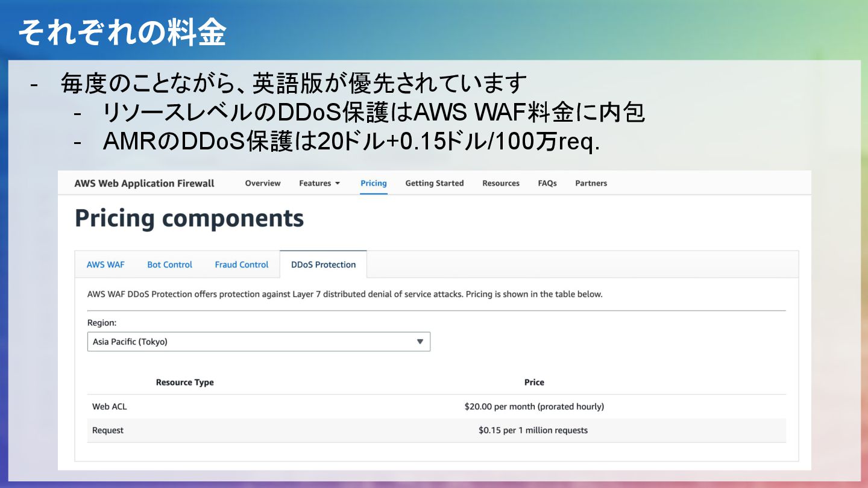
Task: Select the DDoS Protection tab
Action: tap(324, 264)
